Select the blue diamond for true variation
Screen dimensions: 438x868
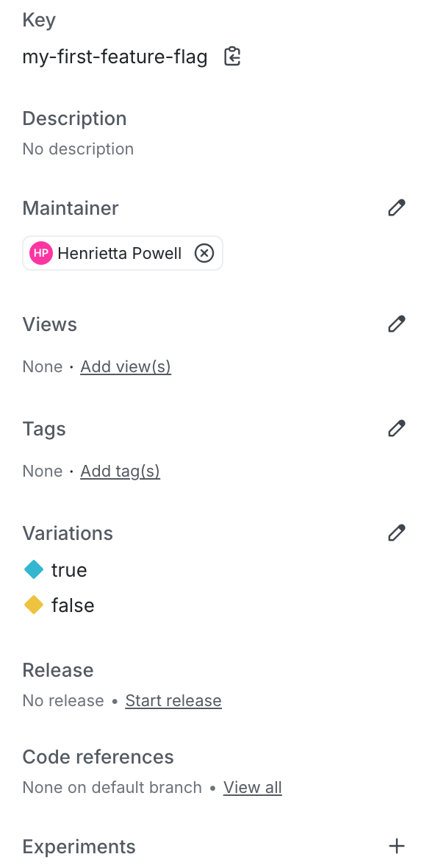(x=34, y=569)
